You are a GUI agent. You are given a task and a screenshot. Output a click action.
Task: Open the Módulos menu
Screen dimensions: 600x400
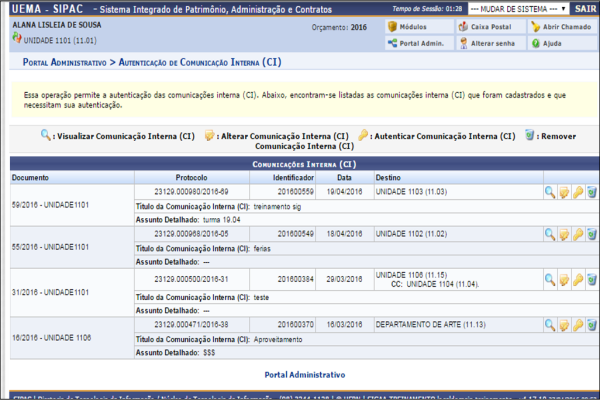pos(419,27)
